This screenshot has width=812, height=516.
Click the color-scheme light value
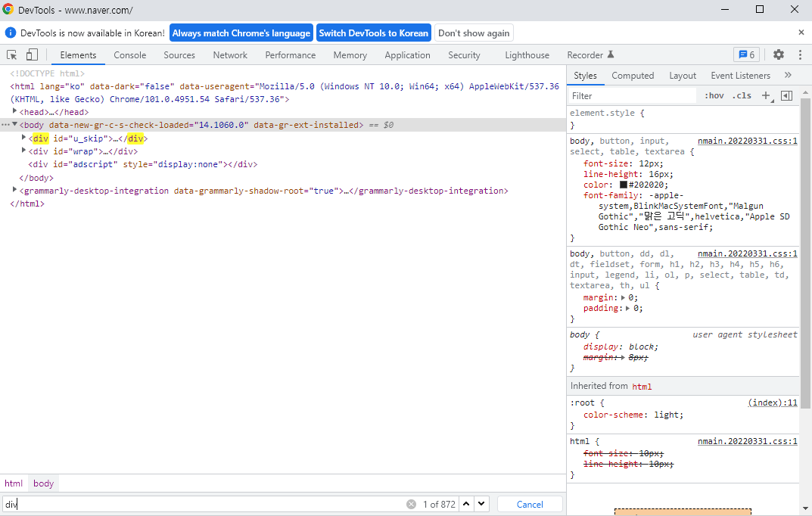[668, 415]
